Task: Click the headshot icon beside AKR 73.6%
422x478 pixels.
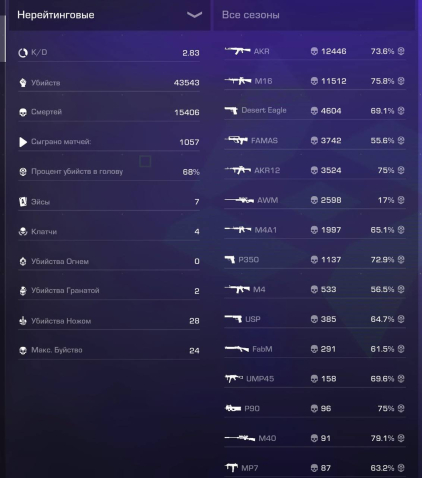Action: click(401, 51)
